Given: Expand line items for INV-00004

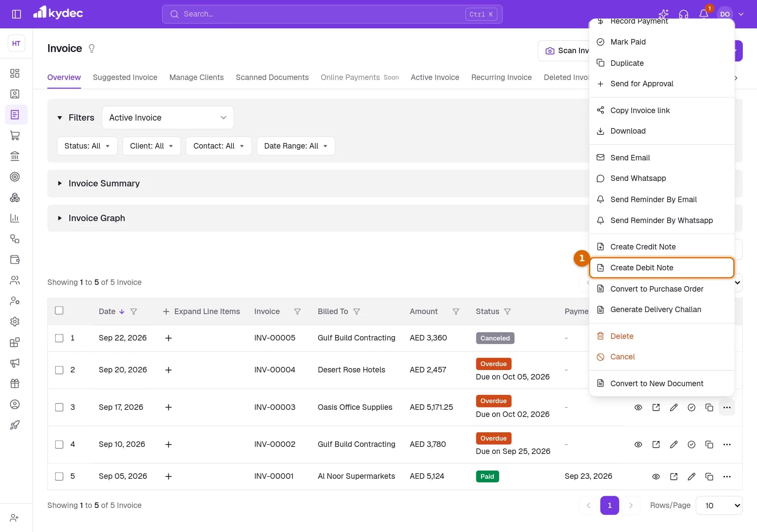Looking at the screenshot, I should 168,370.
